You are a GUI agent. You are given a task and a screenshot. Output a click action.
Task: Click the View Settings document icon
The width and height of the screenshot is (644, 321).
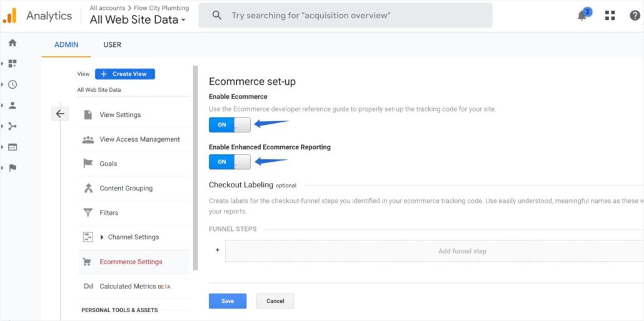88,114
